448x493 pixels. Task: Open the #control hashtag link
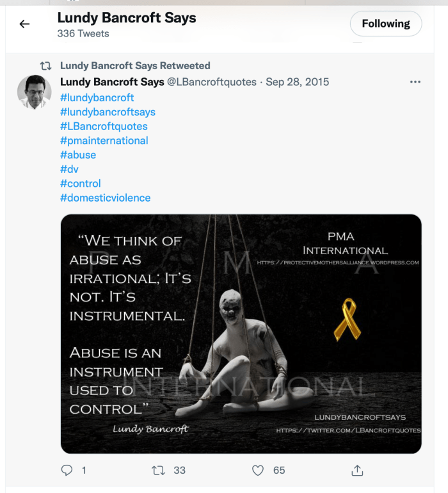[81, 184]
